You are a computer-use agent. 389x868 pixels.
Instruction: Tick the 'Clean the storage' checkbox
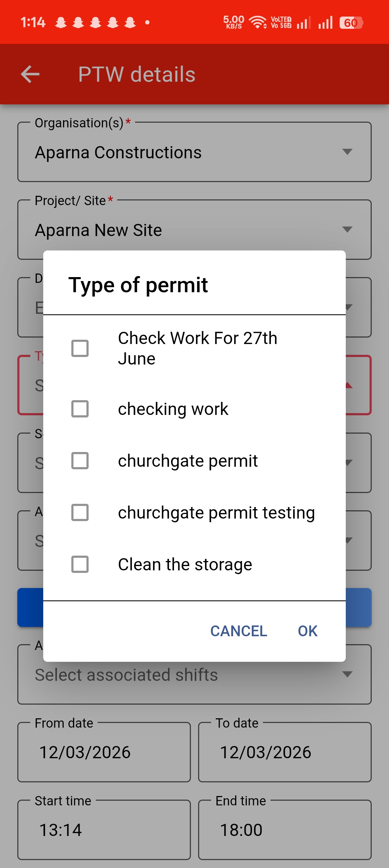tap(80, 564)
